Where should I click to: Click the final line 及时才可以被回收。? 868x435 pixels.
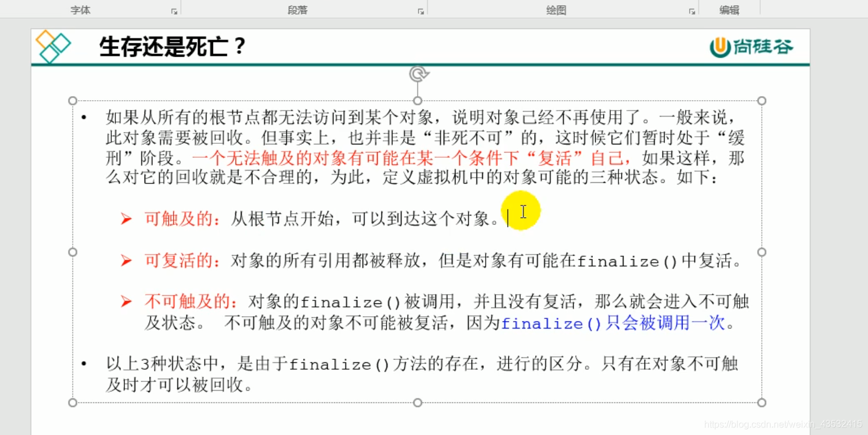[x=179, y=385]
